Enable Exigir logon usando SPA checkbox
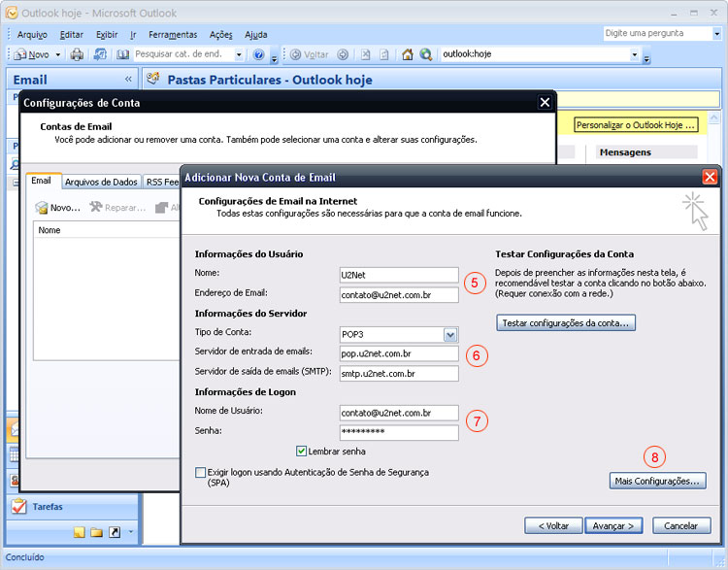The image size is (728, 570). 201,473
